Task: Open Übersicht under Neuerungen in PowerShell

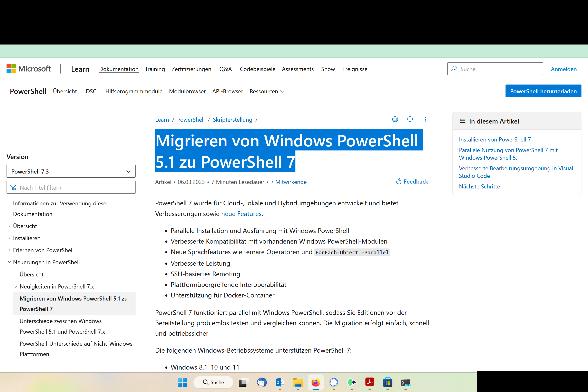Action: click(x=31, y=274)
